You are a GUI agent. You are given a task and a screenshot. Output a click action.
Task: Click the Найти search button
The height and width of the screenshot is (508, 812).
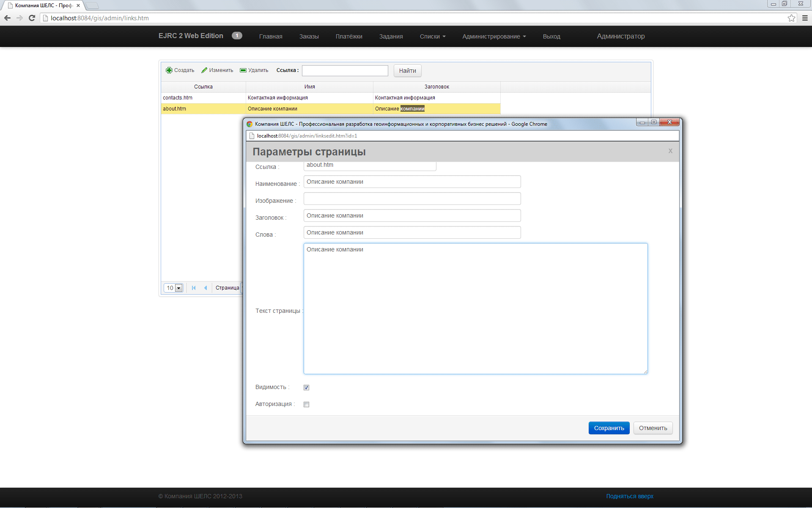pyautogui.click(x=407, y=71)
